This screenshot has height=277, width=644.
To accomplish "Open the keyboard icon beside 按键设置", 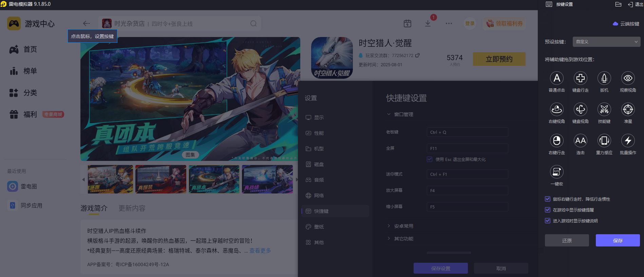I will click(x=549, y=4).
